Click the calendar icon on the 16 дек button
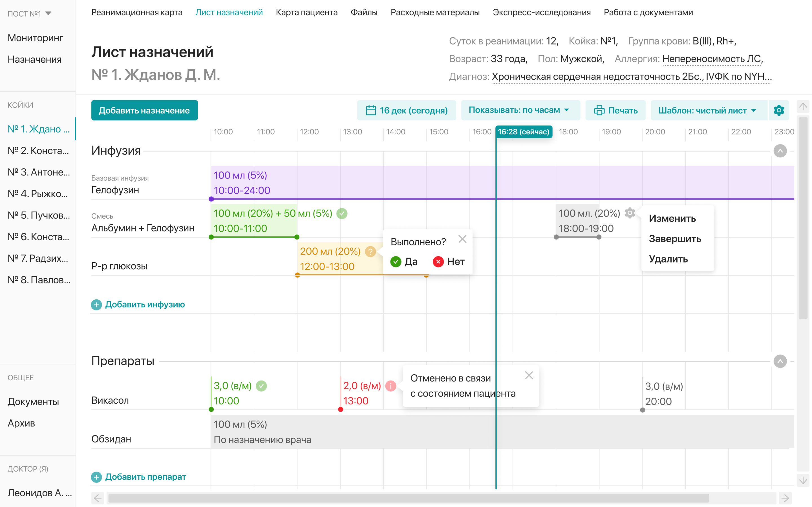This screenshot has height=507, width=812. click(370, 110)
